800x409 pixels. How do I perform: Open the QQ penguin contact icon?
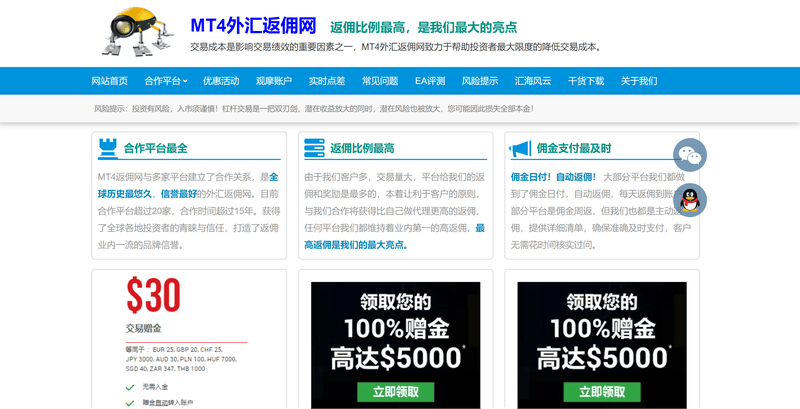click(690, 200)
